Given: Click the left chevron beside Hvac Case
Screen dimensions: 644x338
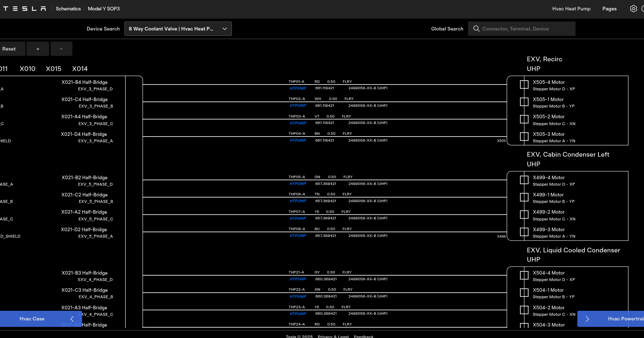Looking at the screenshot, I should click(x=72, y=319).
